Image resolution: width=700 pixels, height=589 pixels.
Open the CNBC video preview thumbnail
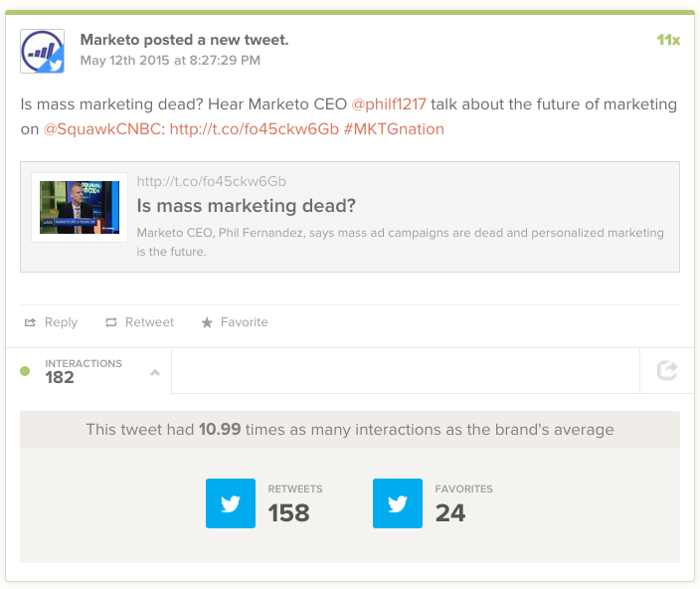tap(80, 207)
